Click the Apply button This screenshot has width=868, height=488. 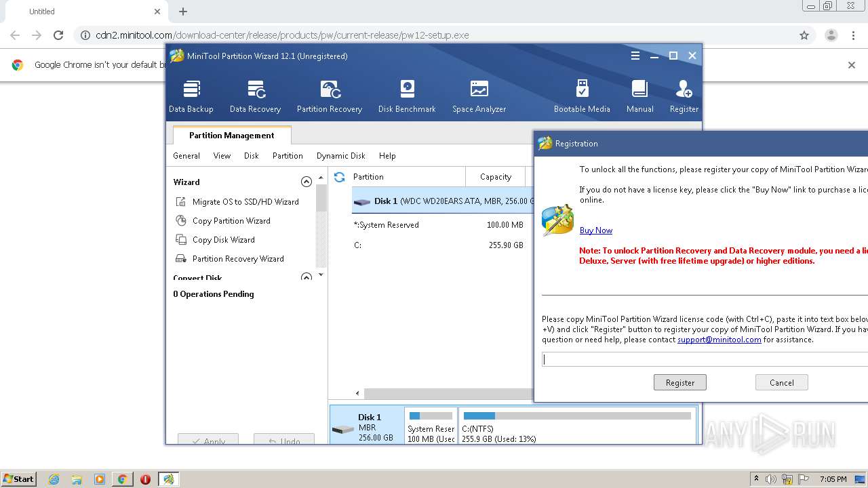[208, 439]
